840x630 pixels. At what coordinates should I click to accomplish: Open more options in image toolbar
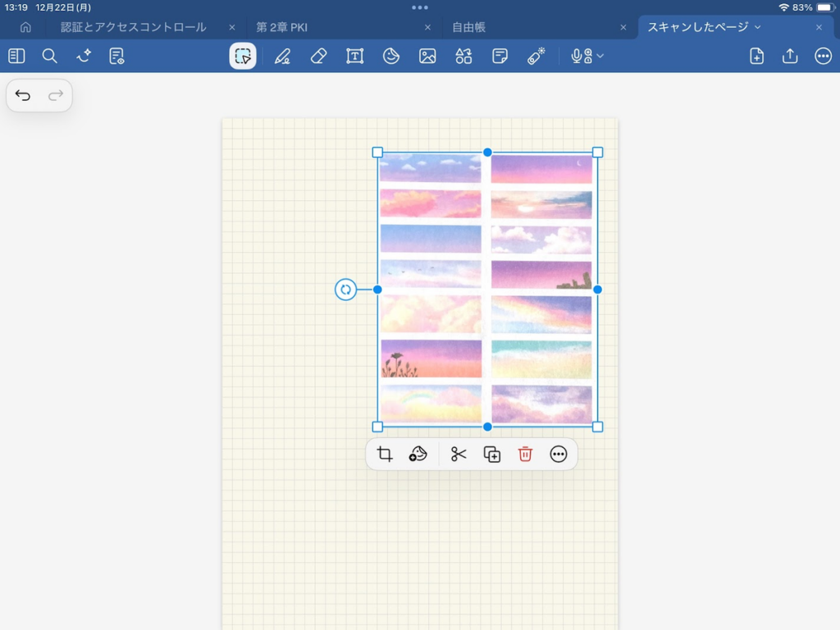[559, 454]
